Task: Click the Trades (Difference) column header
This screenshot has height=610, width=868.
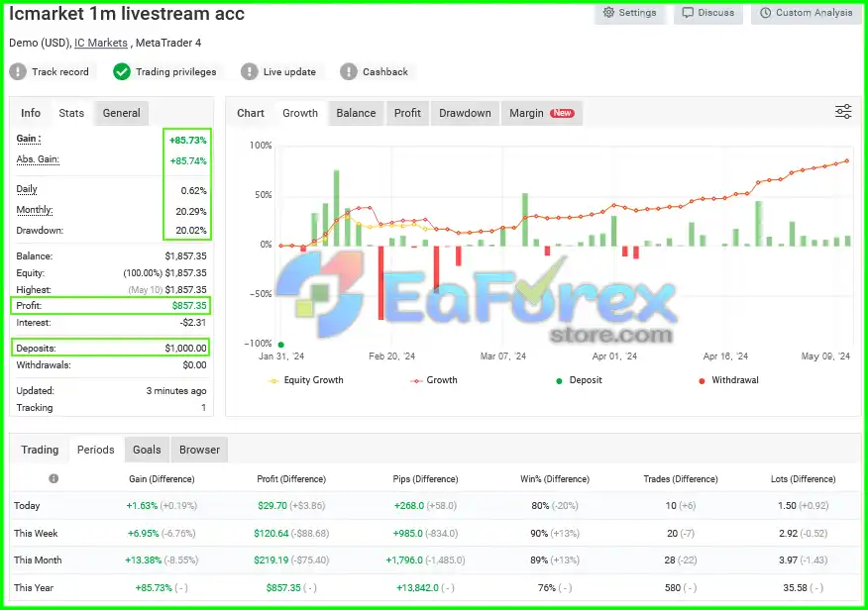Action: pyautogui.click(x=681, y=479)
